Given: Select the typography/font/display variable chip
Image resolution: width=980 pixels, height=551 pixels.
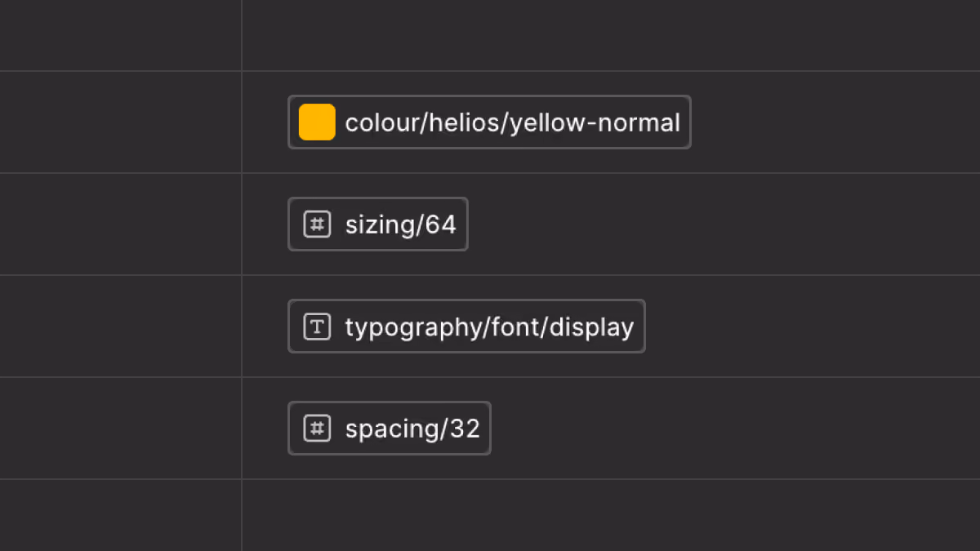Looking at the screenshot, I should click(466, 327).
